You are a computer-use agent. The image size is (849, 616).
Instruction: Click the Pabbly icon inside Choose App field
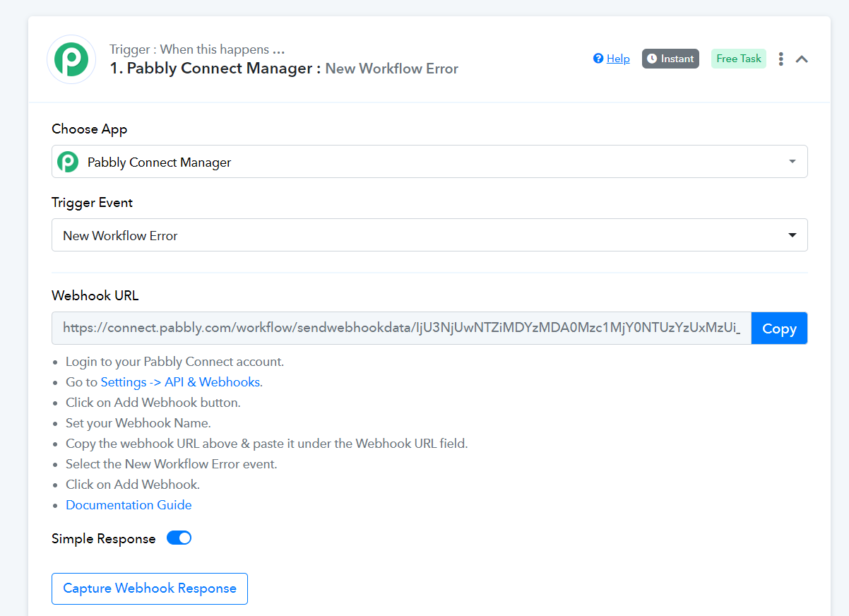click(68, 162)
